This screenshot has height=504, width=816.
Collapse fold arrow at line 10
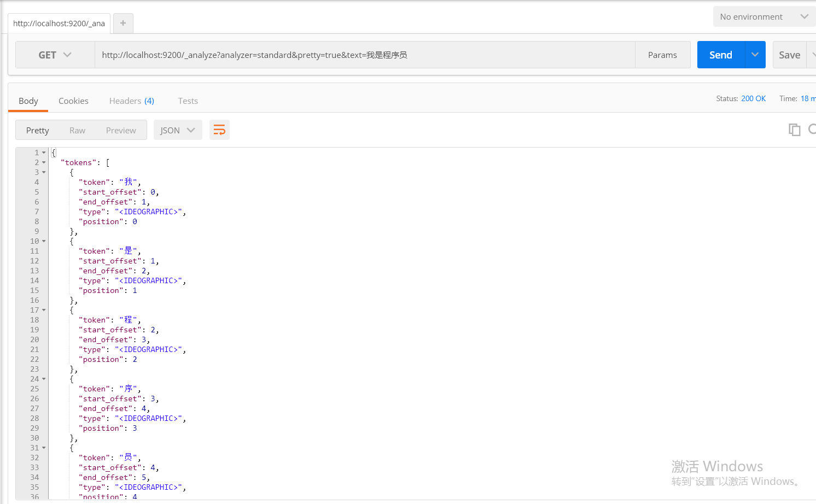point(44,241)
